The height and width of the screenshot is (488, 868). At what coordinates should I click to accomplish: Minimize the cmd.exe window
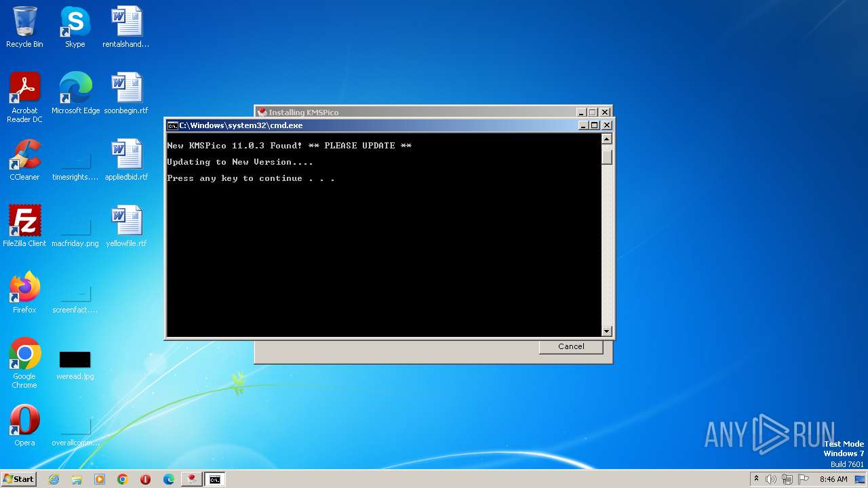pyautogui.click(x=583, y=125)
